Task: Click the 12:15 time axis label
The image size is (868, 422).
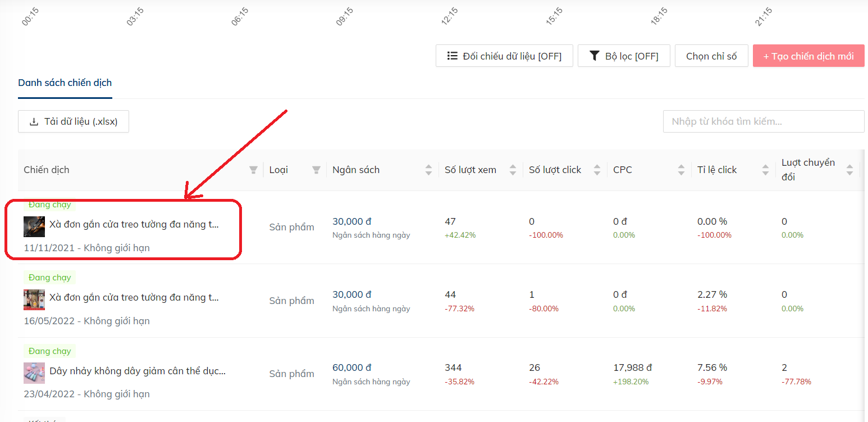Action: pos(449,17)
